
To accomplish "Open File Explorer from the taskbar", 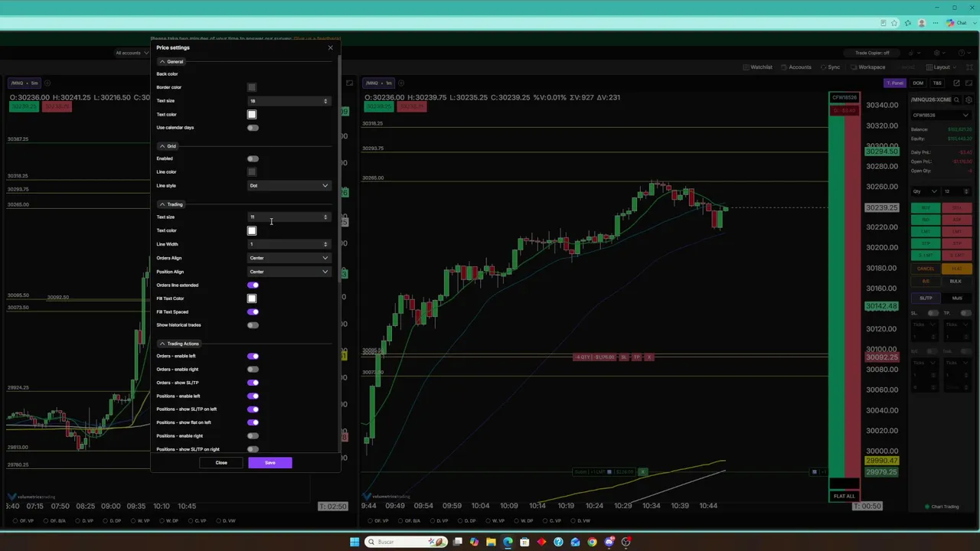I will coord(491,542).
